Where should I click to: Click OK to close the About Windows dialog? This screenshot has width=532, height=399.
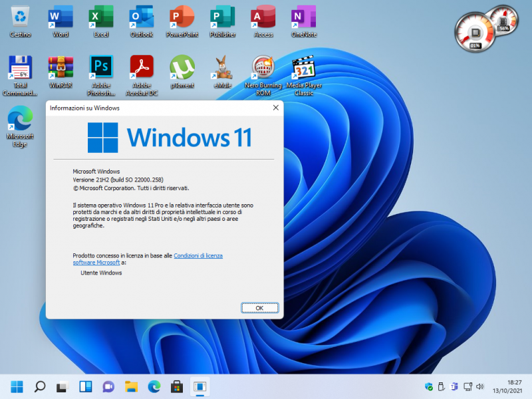pos(259,307)
